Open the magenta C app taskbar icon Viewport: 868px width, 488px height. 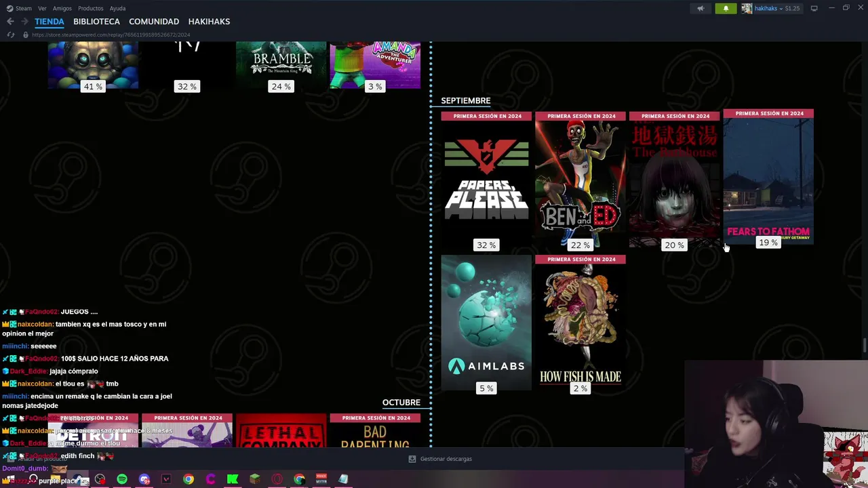click(210, 479)
